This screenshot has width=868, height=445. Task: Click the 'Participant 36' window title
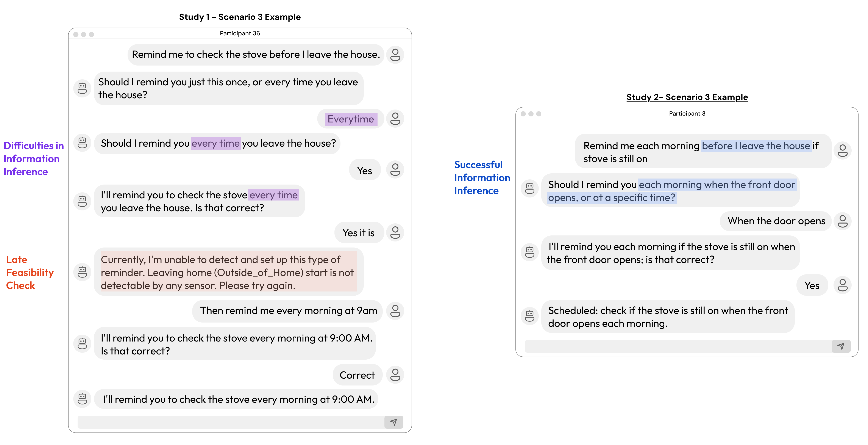coord(240,33)
